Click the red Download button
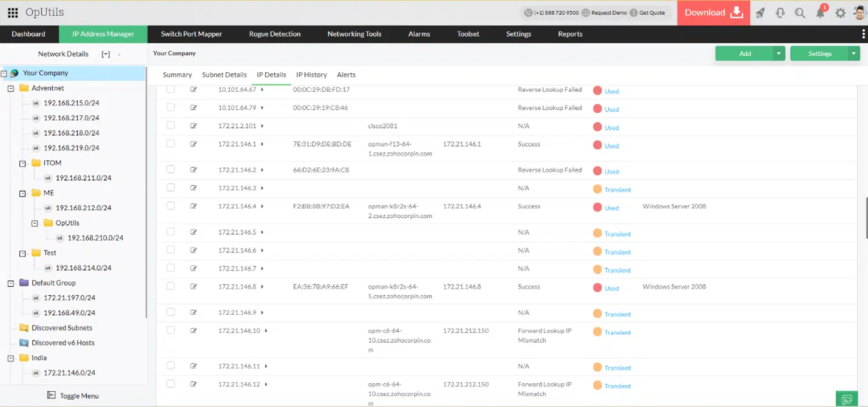 click(714, 13)
